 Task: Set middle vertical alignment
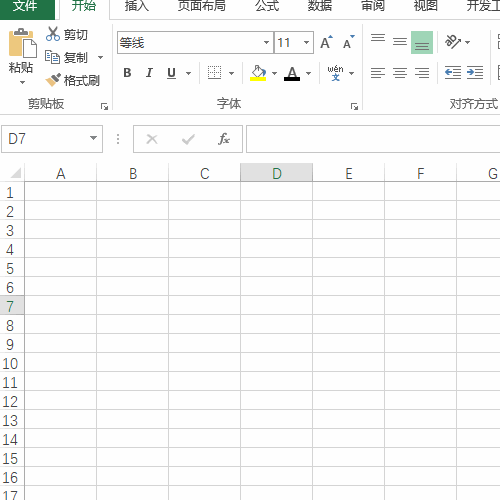[x=400, y=42]
